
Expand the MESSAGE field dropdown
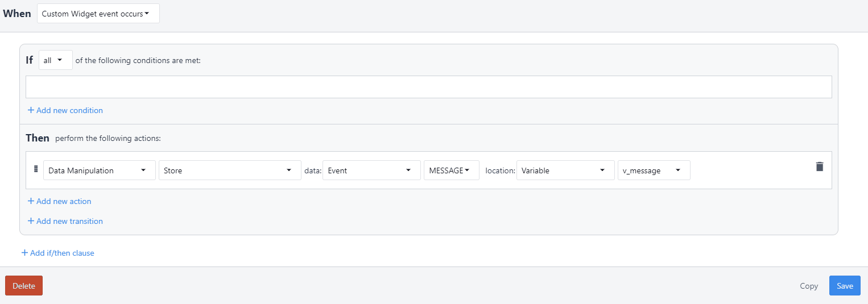[x=451, y=170]
